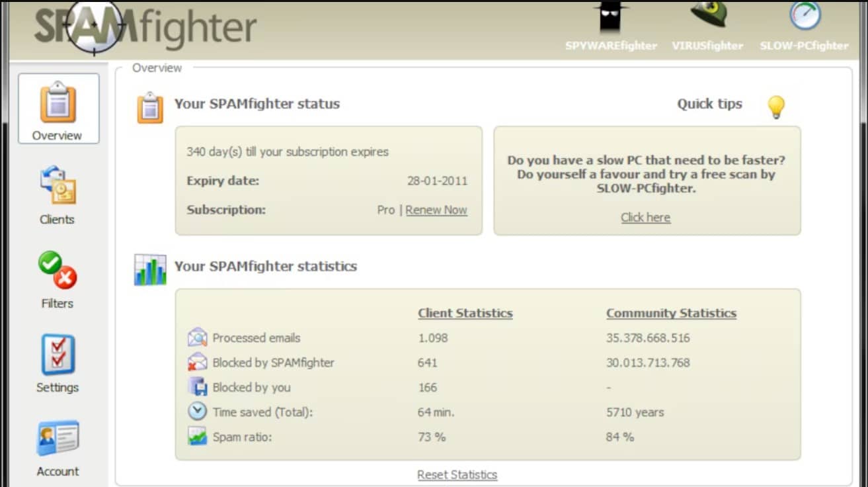Select the Client Statistics column header
The image size is (868, 487).
tap(465, 313)
